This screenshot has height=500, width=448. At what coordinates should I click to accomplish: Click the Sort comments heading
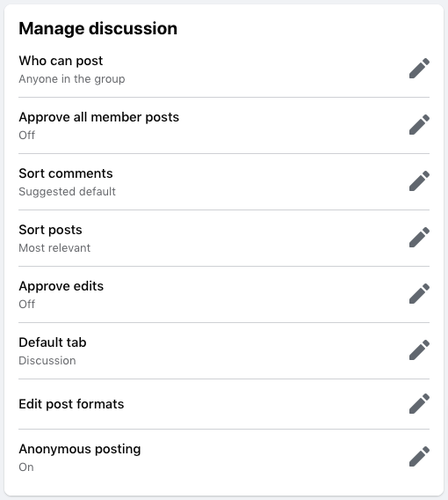point(66,173)
